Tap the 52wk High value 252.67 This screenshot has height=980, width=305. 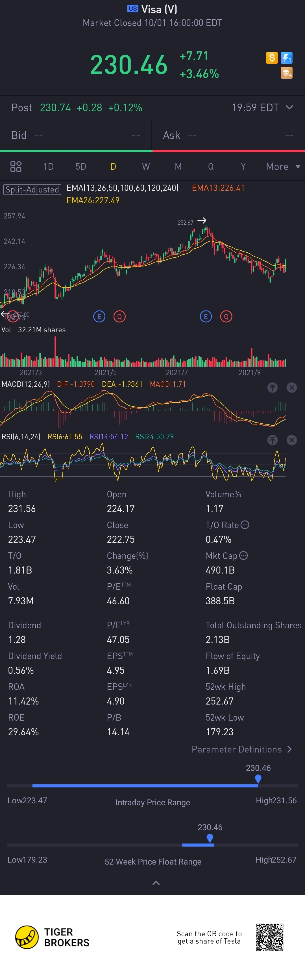pos(220,701)
